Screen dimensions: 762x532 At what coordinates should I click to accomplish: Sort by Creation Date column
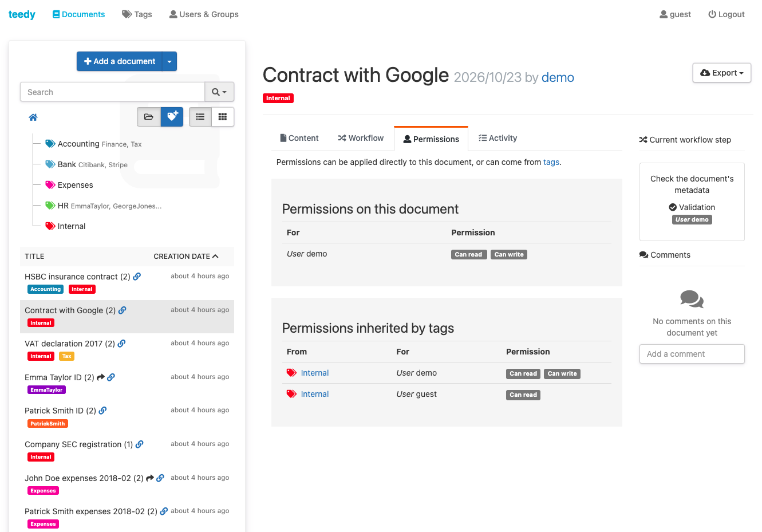pyautogui.click(x=186, y=256)
